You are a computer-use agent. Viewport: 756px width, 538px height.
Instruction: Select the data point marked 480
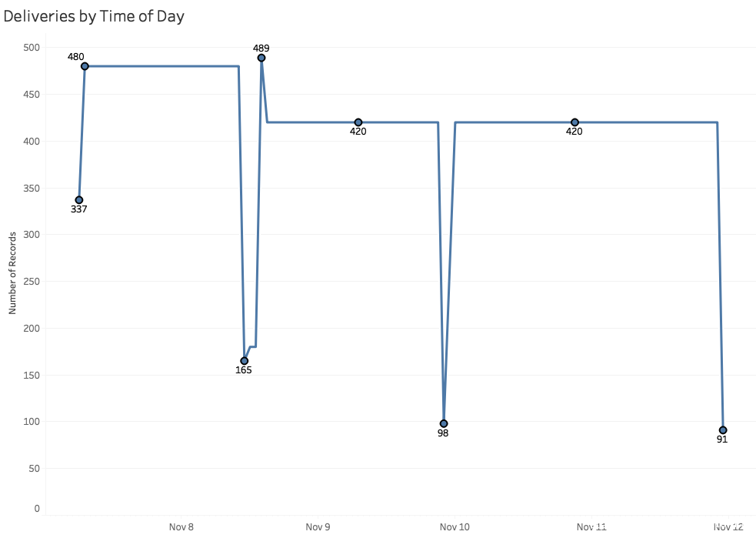[x=85, y=66]
